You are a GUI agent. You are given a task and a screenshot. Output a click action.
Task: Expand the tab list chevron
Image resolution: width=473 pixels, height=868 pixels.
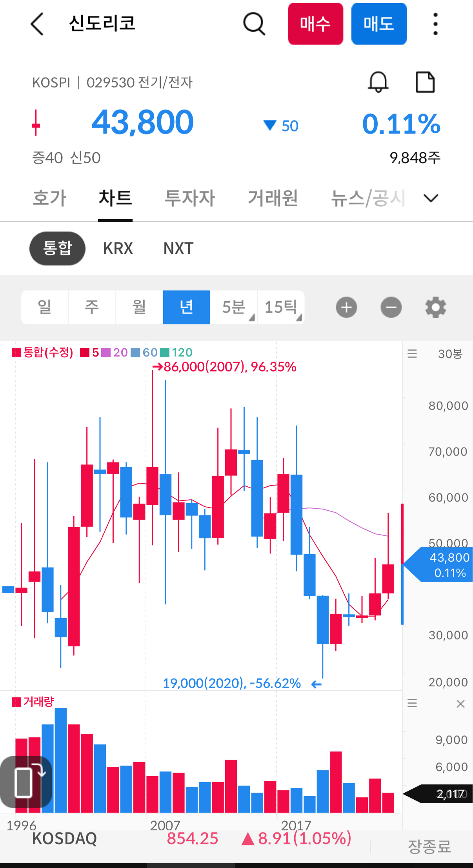(431, 198)
